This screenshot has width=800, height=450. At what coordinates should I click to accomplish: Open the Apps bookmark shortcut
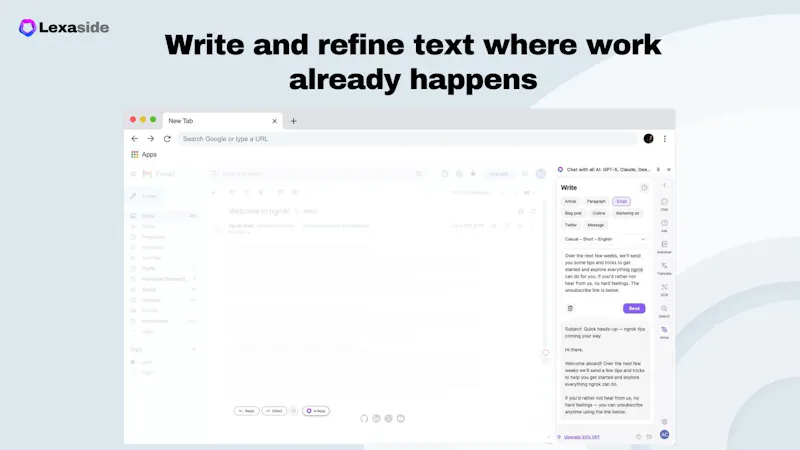click(x=144, y=155)
